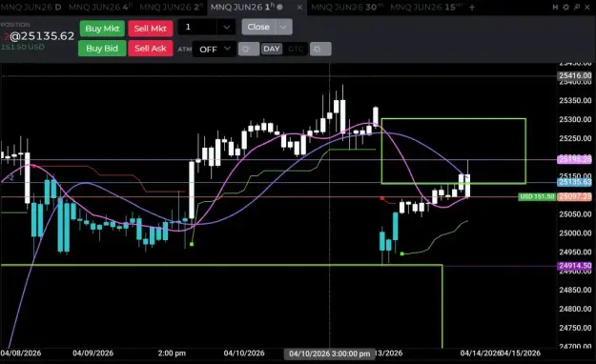This screenshot has width=596, height=364.
Task: Click the position price @25135.62 text
Action: coord(42,36)
